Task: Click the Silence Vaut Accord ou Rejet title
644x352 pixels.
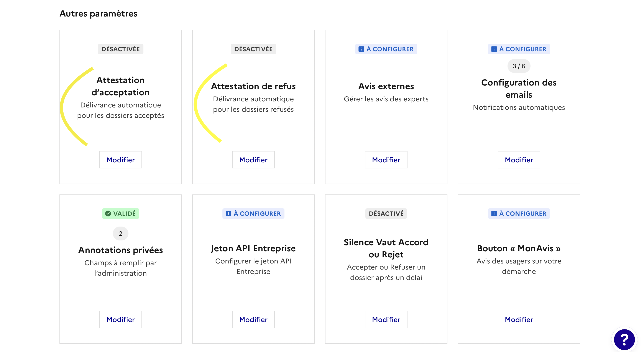Action: pos(386,248)
